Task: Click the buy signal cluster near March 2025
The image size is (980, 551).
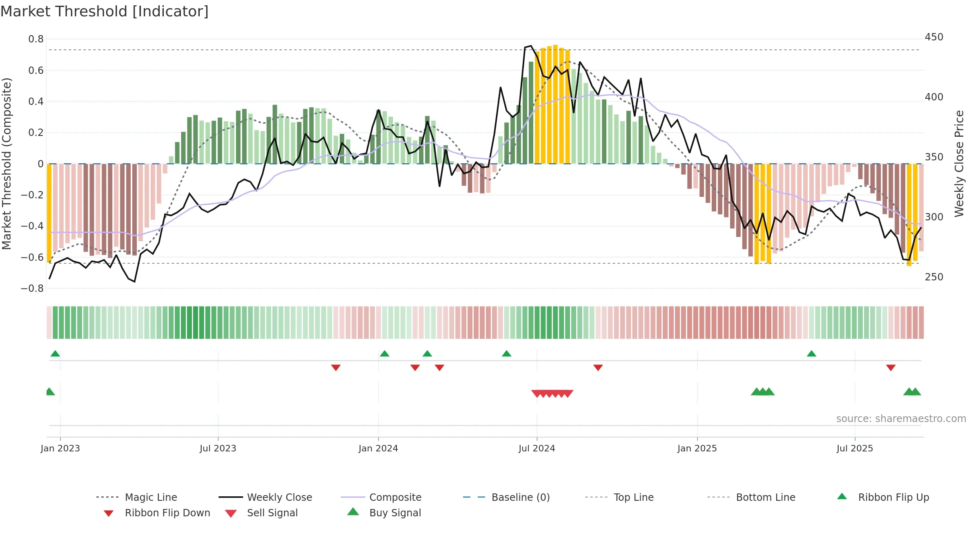Action: [x=762, y=391]
